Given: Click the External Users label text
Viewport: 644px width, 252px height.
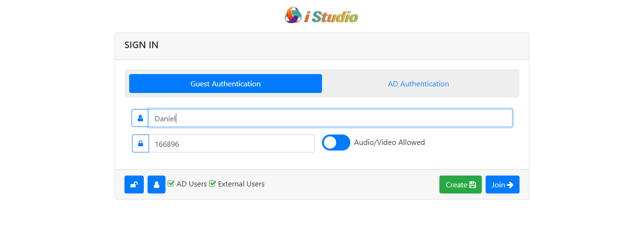Looking at the screenshot, I should point(241,184).
